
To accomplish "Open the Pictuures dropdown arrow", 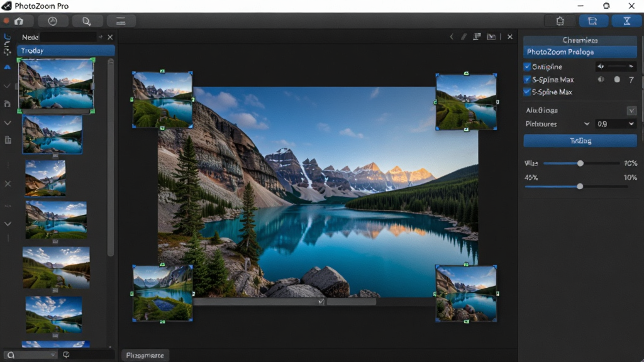I will pyautogui.click(x=587, y=124).
